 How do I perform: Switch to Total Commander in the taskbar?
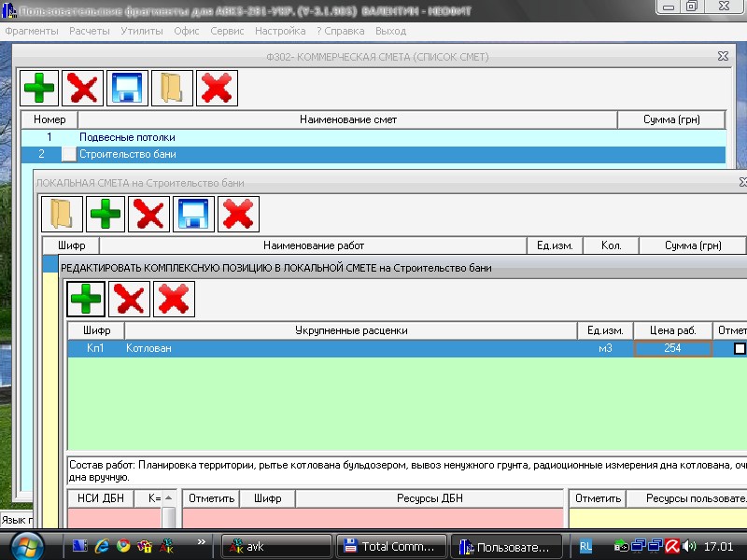pyautogui.click(x=391, y=546)
